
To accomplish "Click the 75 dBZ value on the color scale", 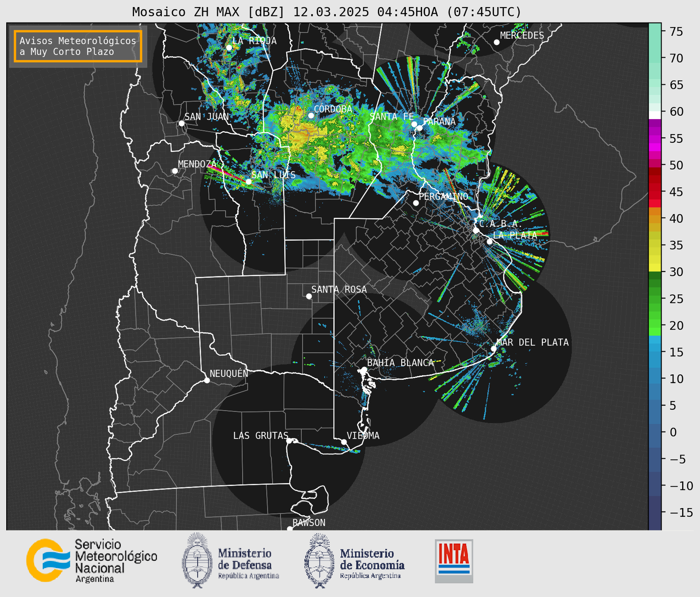I will pos(676,32).
